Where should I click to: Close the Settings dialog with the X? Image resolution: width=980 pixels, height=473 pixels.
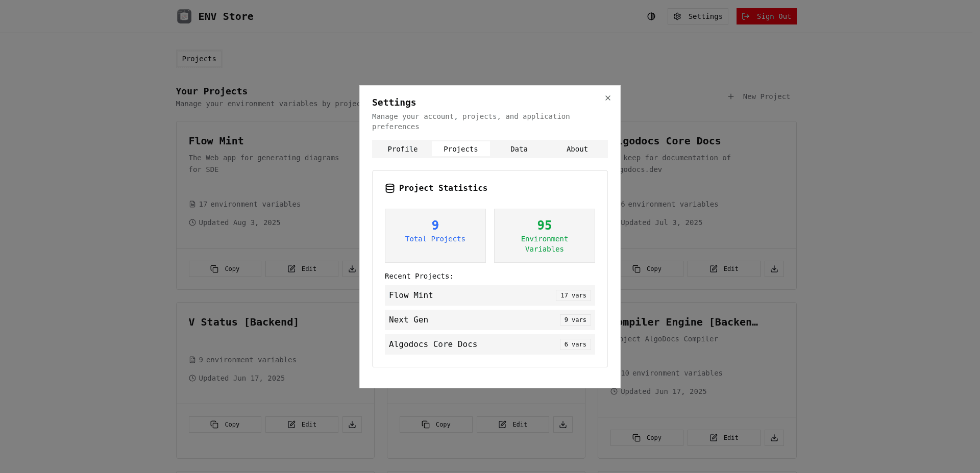coord(607,98)
